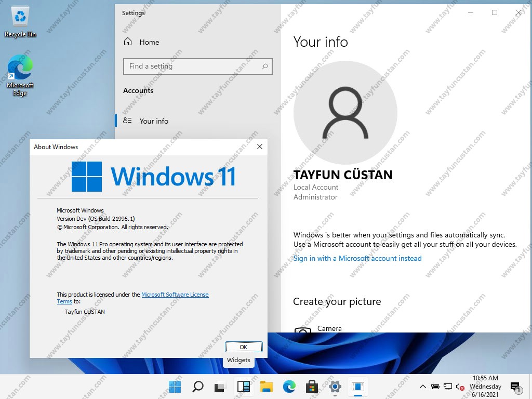This screenshot has width=532, height=399.
Task: Close the About Windows dialog
Action: [260, 147]
